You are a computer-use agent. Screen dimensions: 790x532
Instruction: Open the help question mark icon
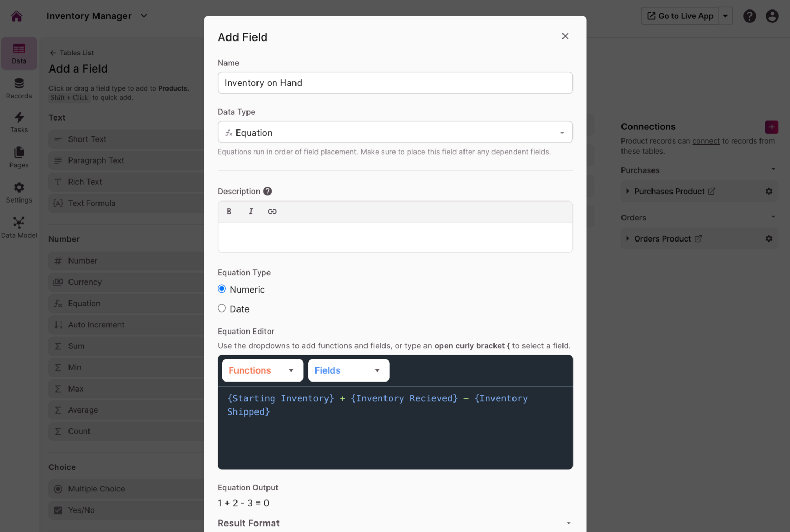click(x=749, y=16)
